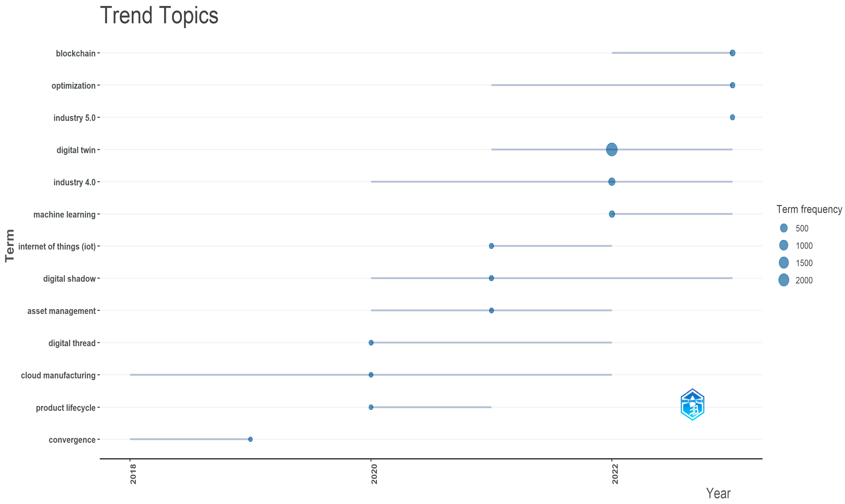Click the 500 term frequency legend circle

point(784,228)
